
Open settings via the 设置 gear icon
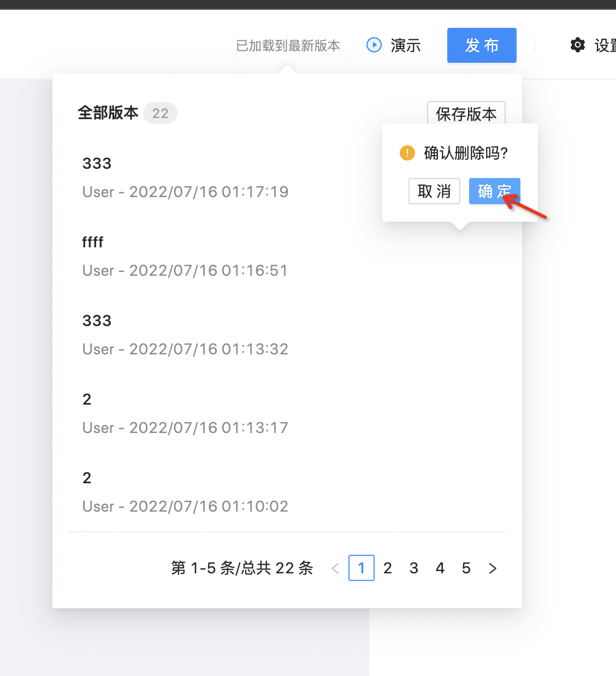click(x=577, y=45)
